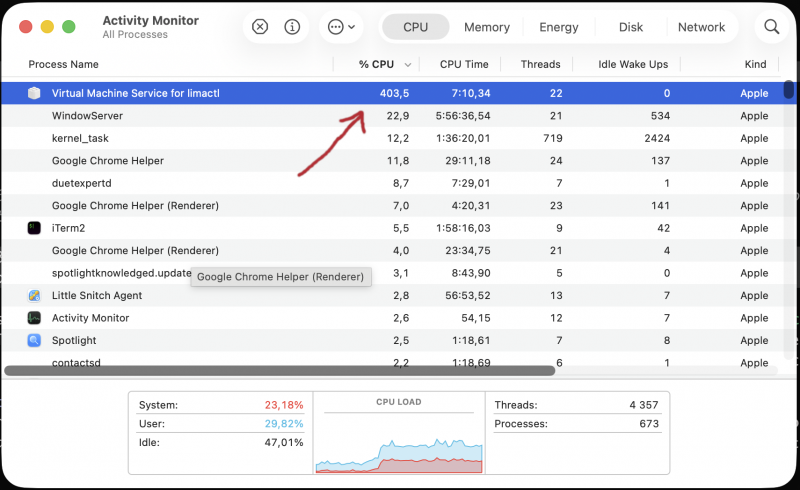Screen dimensions: 800x490
Task: Select the Spotlight process name
Action: click(74, 340)
